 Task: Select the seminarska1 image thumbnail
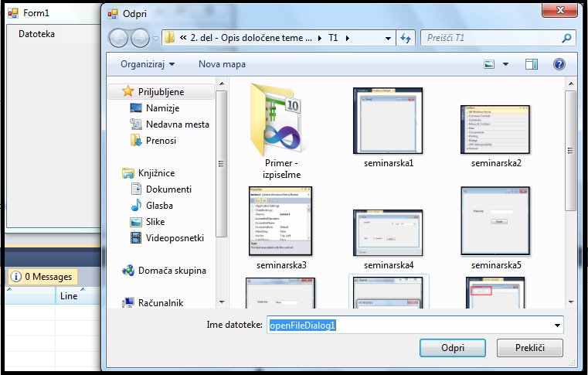389,121
